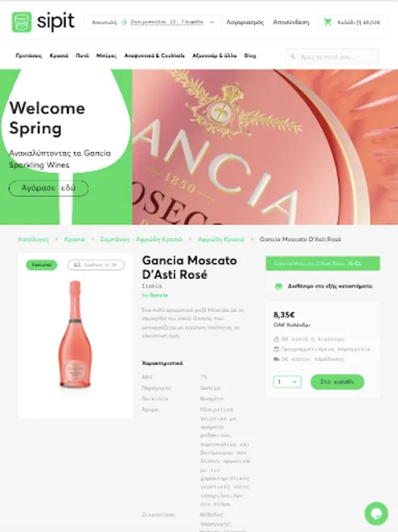The image size is (398, 532).
Task: Click the sipit logo icon
Action: click(22, 22)
